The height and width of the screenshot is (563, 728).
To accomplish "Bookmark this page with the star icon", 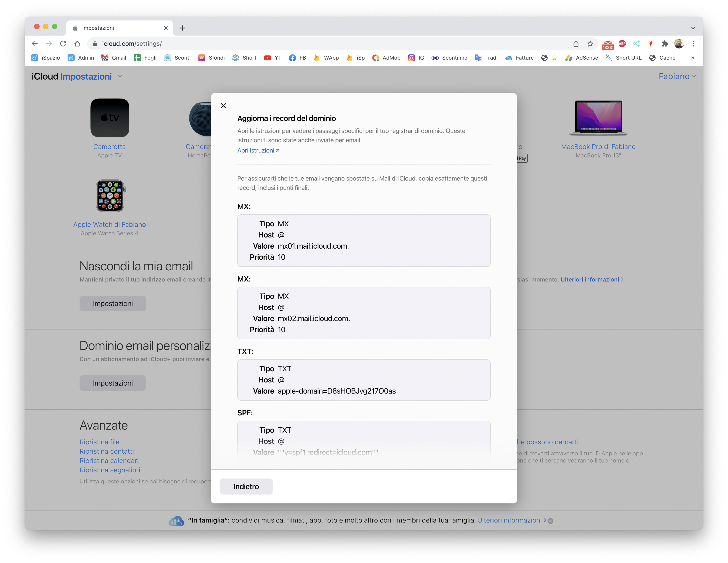I will pyautogui.click(x=590, y=44).
